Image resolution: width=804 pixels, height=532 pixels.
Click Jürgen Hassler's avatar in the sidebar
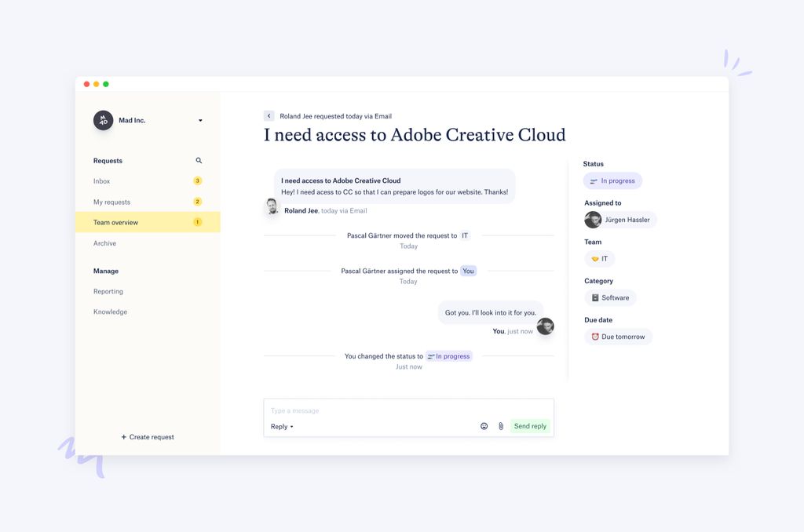[593, 220]
